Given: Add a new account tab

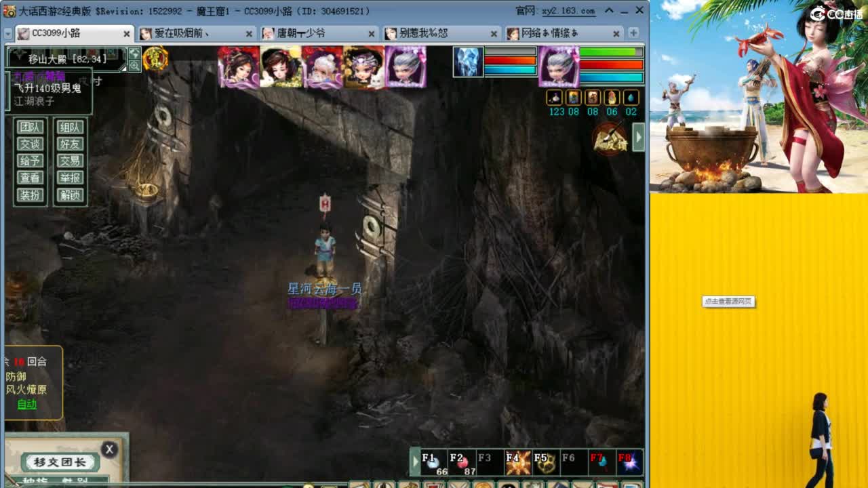Looking at the screenshot, I should [x=633, y=33].
